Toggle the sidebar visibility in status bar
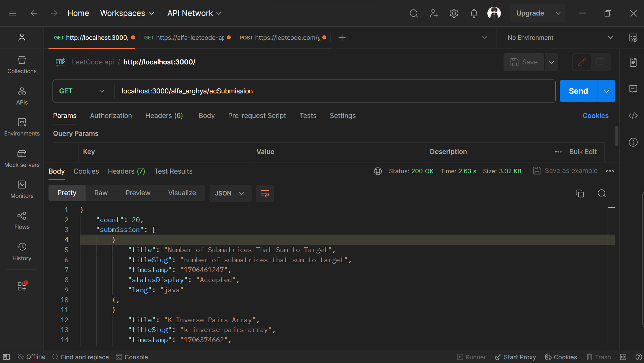 6,357
